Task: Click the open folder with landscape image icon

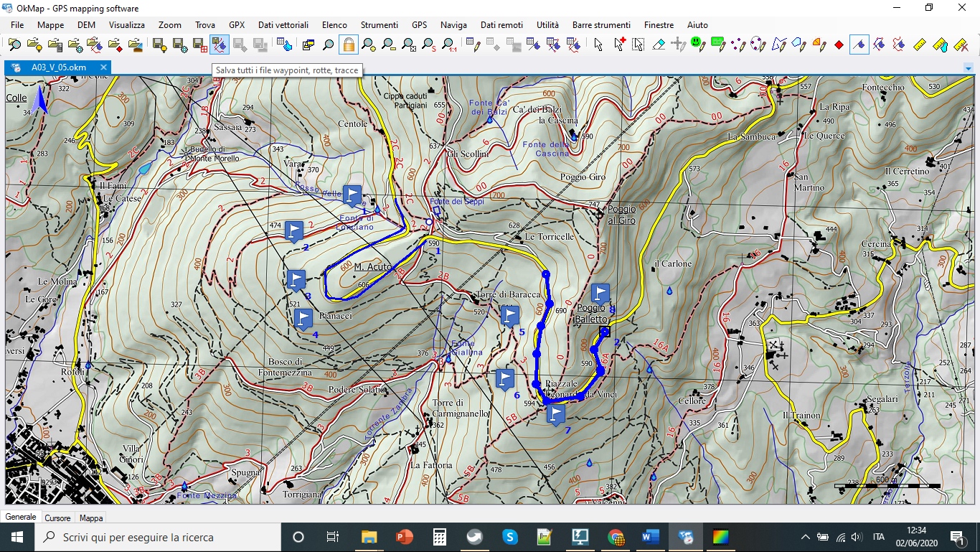Action: [135, 45]
